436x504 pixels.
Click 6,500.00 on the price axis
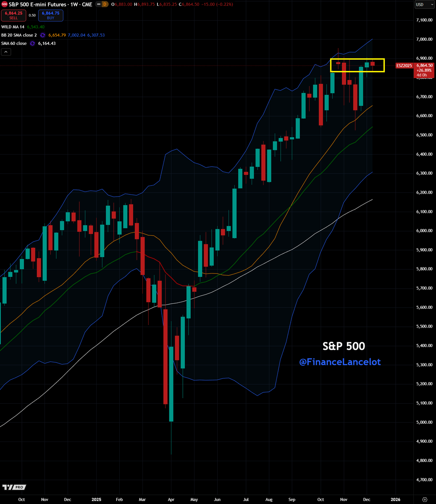pos(425,135)
